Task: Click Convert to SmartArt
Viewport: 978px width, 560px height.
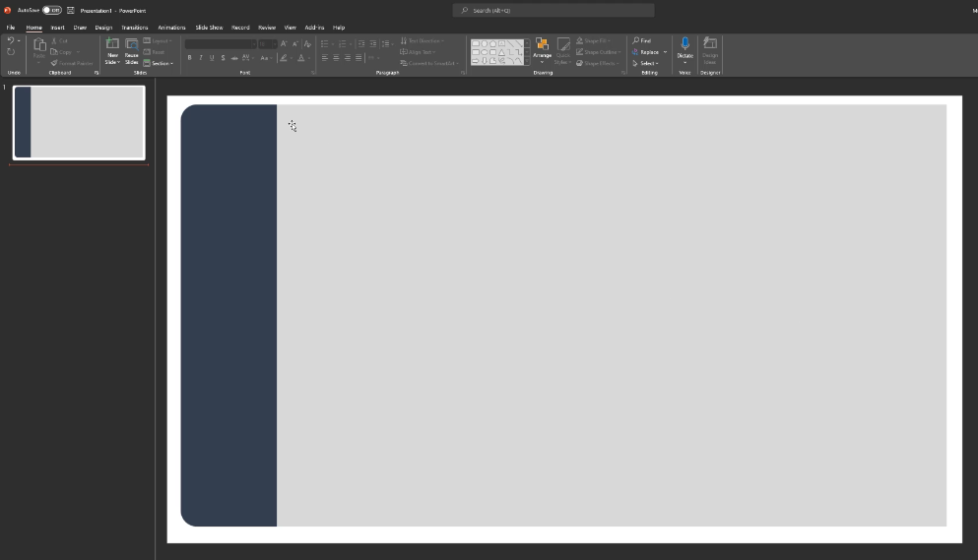Action: click(x=429, y=63)
